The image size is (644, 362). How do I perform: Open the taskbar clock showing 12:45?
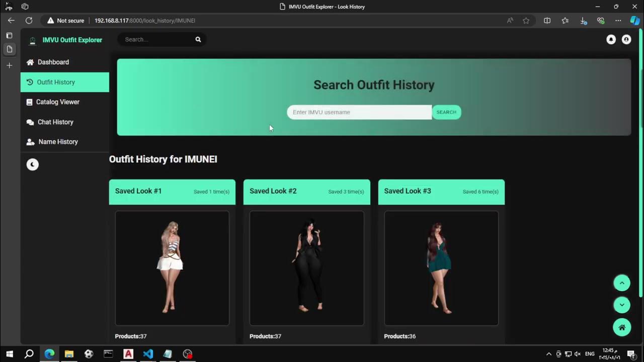tap(609, 354)
